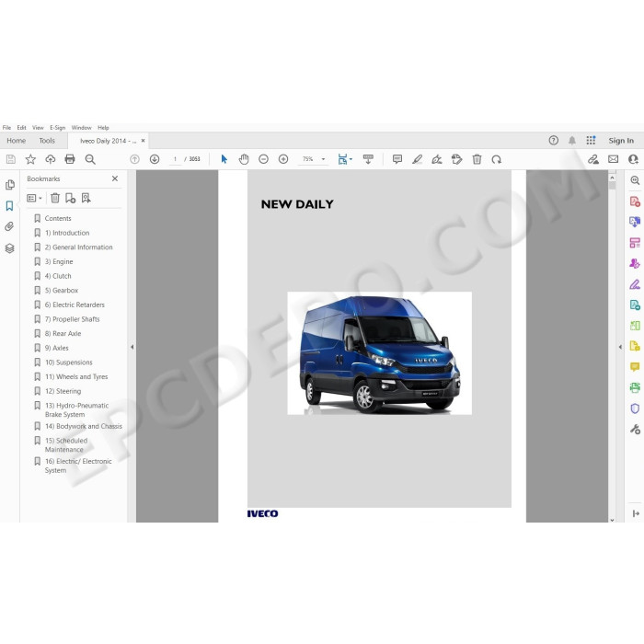Open the Layers panel icon
The height and width of the screenshot is (644, 644).
point(9,248)
